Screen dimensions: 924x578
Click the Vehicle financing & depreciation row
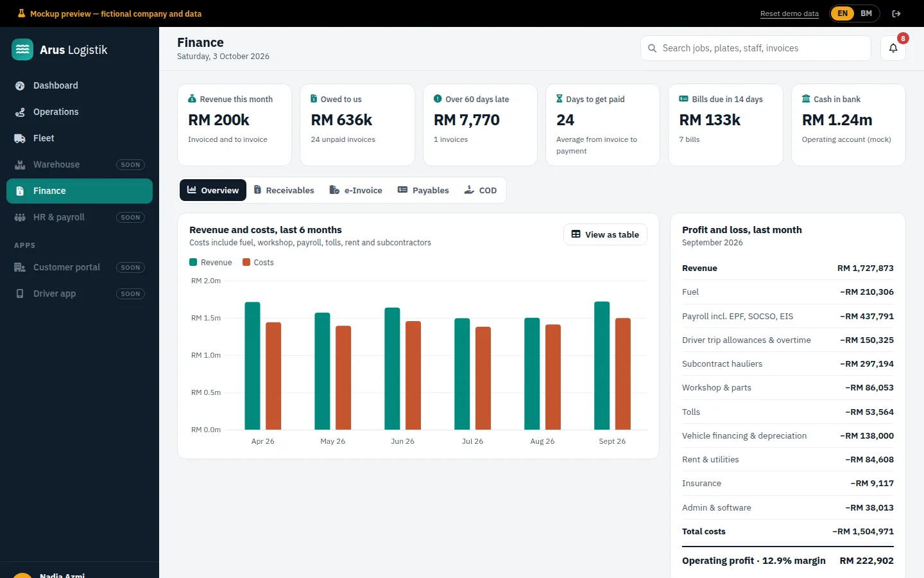coord(787,435)
